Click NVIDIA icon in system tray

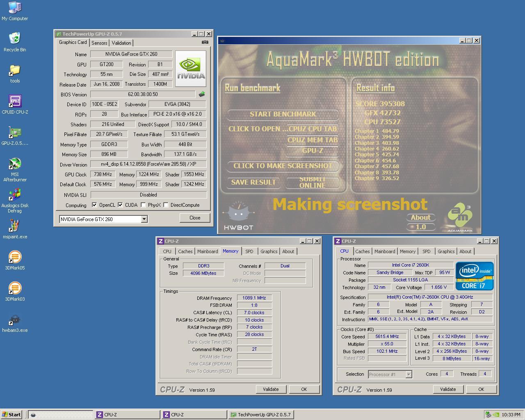point(495,415)
